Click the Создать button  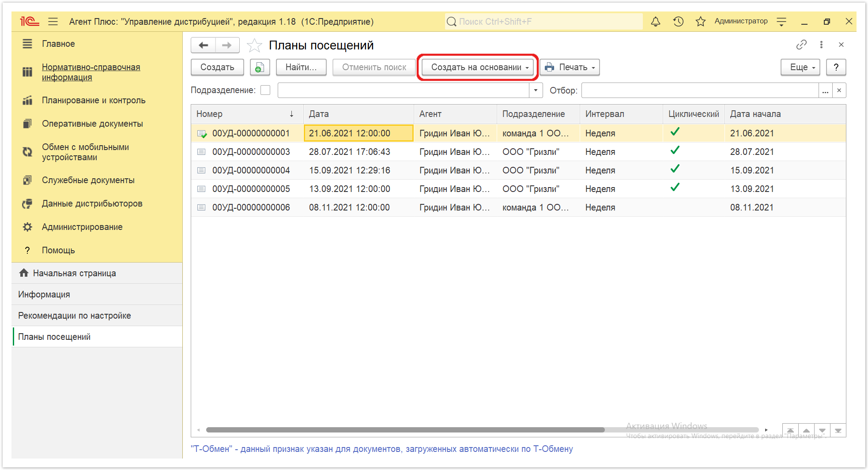217,68
